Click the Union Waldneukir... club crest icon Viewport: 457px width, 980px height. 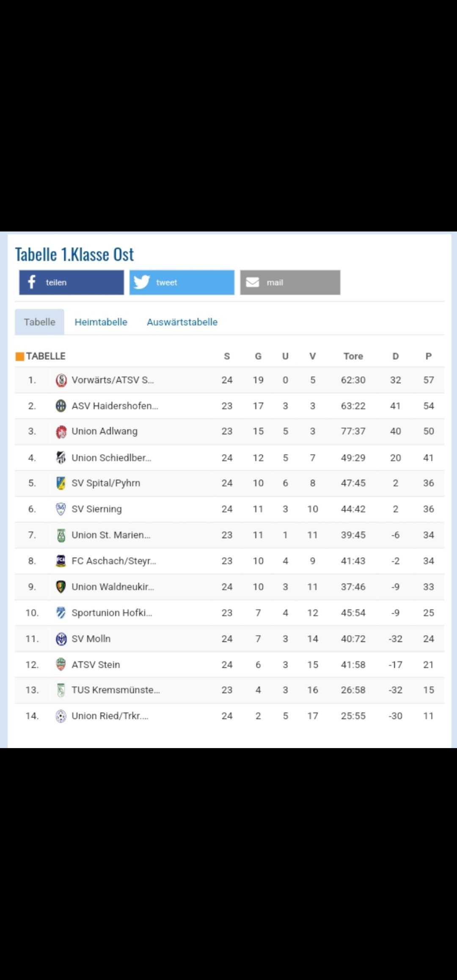(x=61, y=587)
